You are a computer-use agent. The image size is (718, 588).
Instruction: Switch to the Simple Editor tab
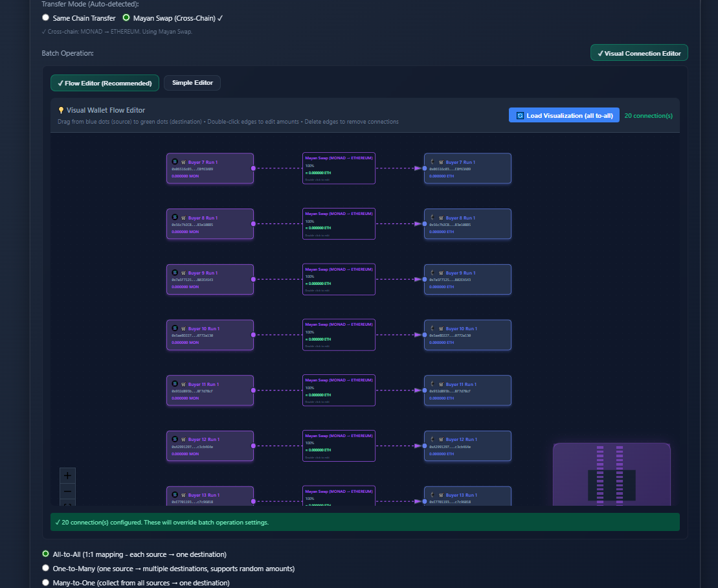pos(192,83)
